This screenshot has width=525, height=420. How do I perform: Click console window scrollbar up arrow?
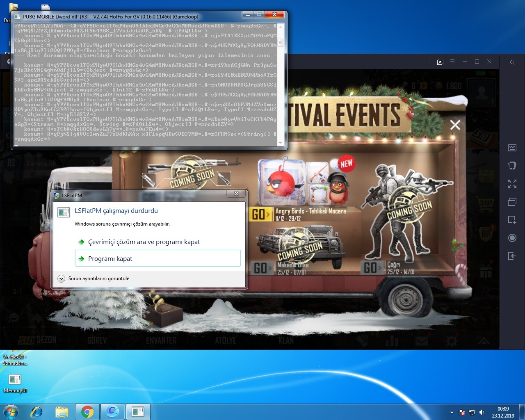(x=281, y=27)
